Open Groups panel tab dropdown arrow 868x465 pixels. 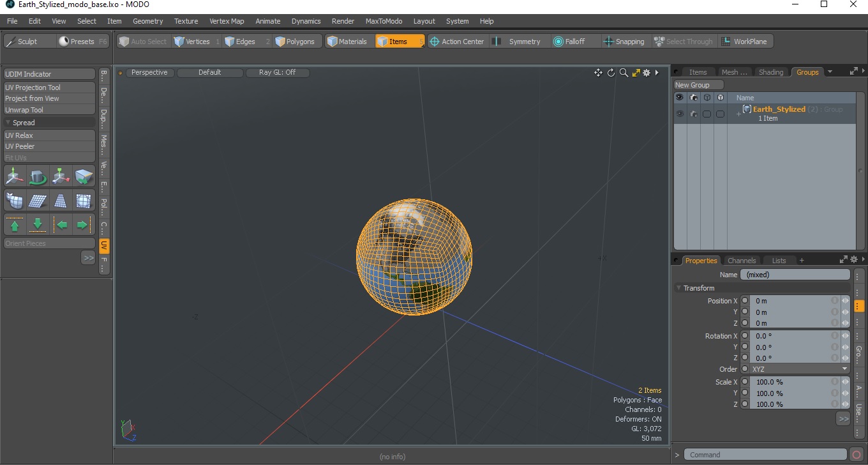[830, 72]
